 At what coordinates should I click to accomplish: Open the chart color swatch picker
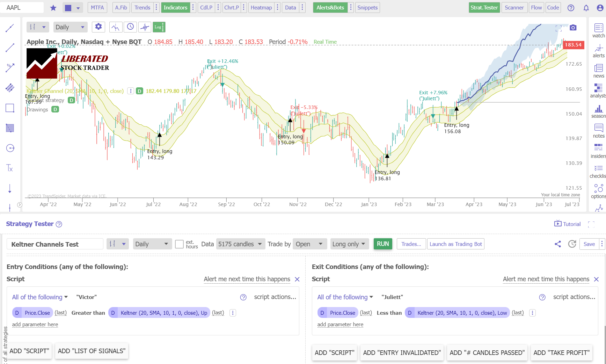(73, 7)
